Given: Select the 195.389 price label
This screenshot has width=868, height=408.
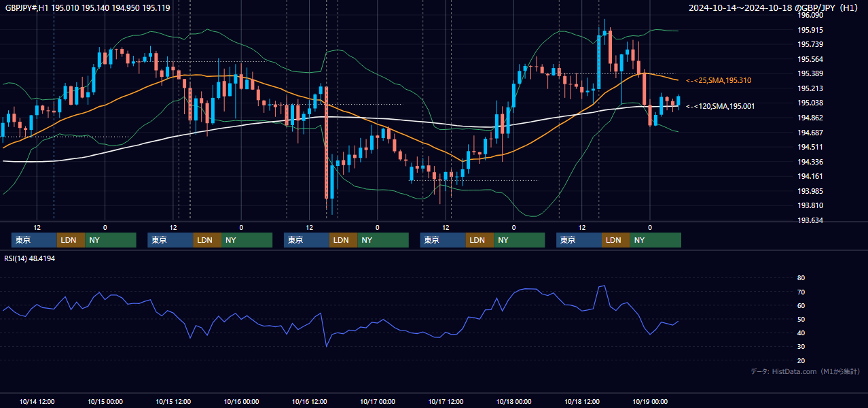Looking at the screenshot, I should [810, 73].
